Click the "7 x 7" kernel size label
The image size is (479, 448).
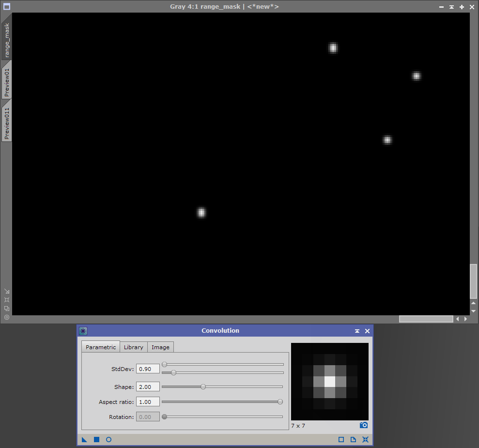tap(298, 426)
